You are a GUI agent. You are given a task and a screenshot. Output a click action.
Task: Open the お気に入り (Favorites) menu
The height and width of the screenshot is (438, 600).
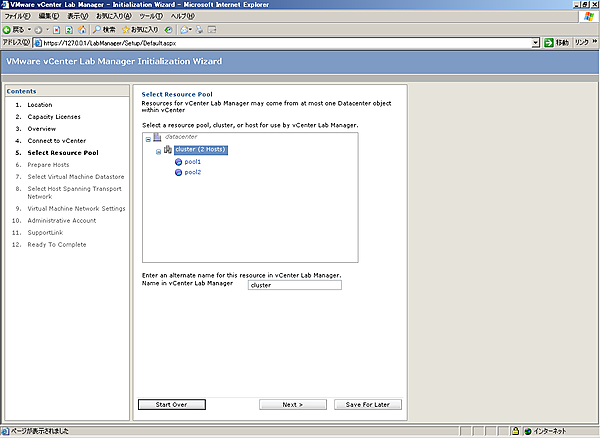114,16
